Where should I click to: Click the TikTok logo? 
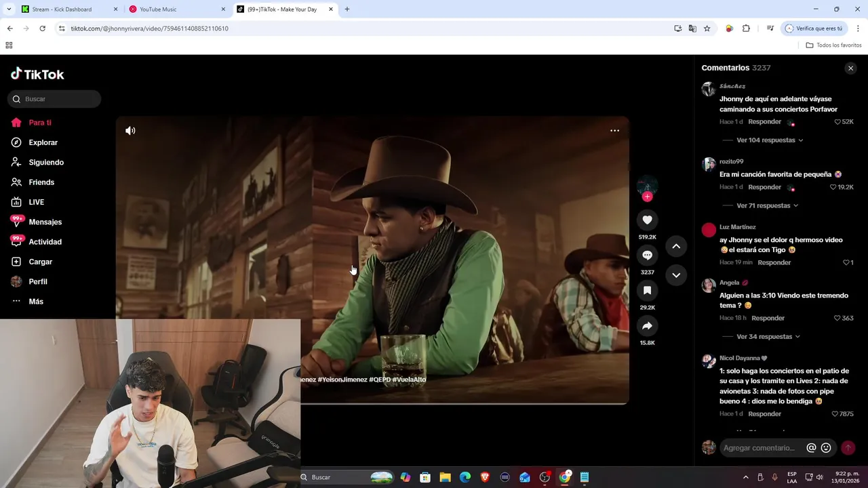coord(37,74)
